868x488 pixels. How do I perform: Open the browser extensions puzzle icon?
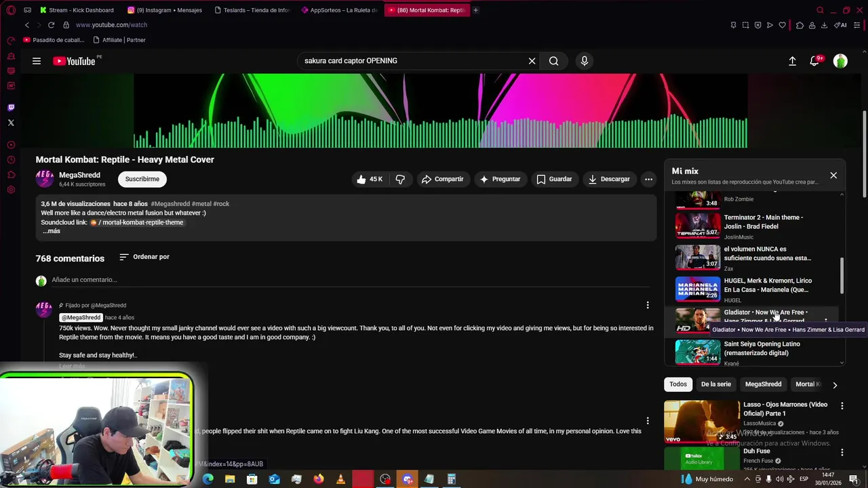point(800,25)
